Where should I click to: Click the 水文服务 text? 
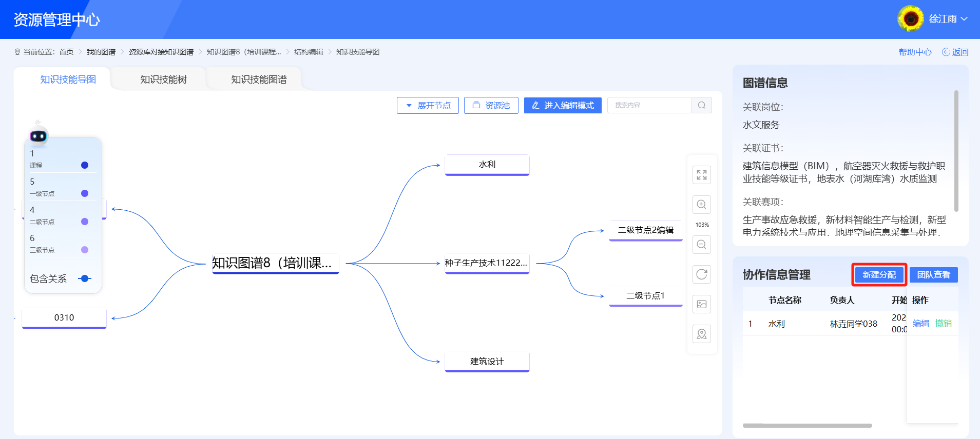pyautogui.click(x=761, y=125)
